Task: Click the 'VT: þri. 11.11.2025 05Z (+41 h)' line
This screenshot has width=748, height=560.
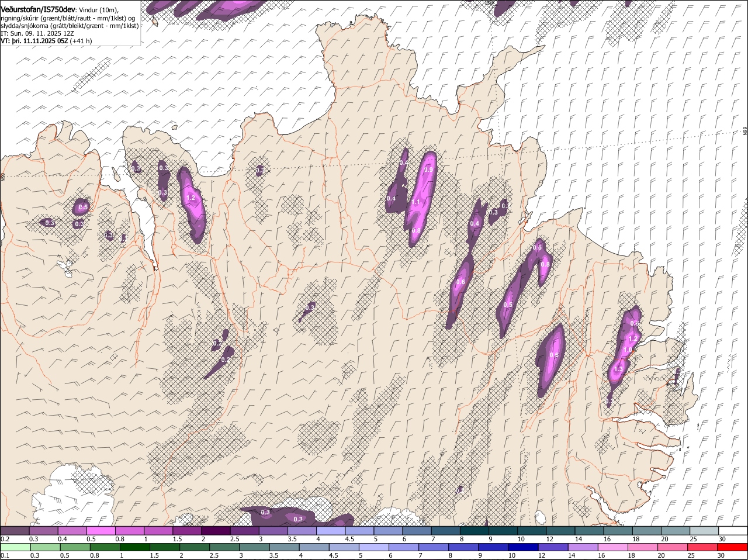Action: 46,41
